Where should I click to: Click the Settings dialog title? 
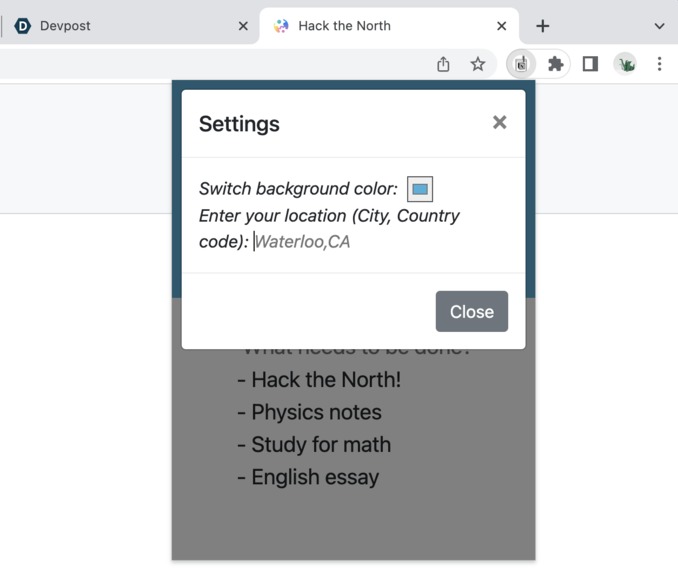[x=239, y=124]
